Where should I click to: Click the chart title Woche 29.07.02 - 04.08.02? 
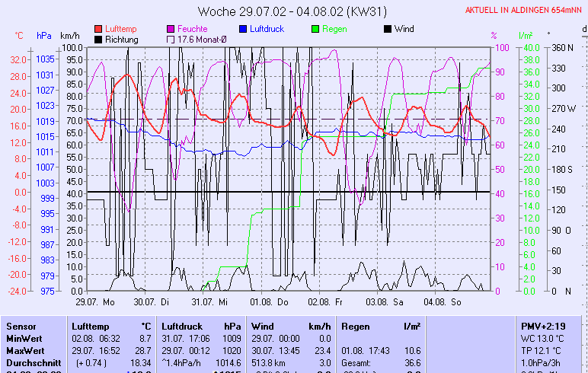coord(294,11)
